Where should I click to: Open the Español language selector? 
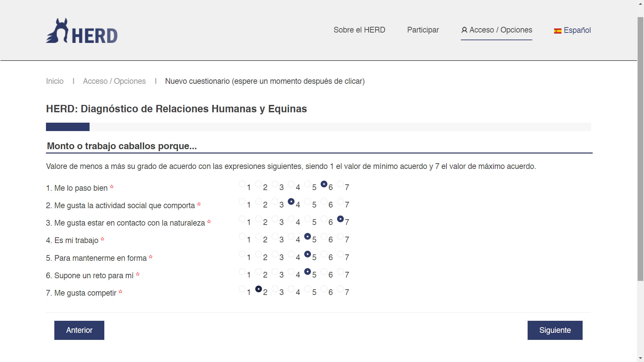pos(577,30)
